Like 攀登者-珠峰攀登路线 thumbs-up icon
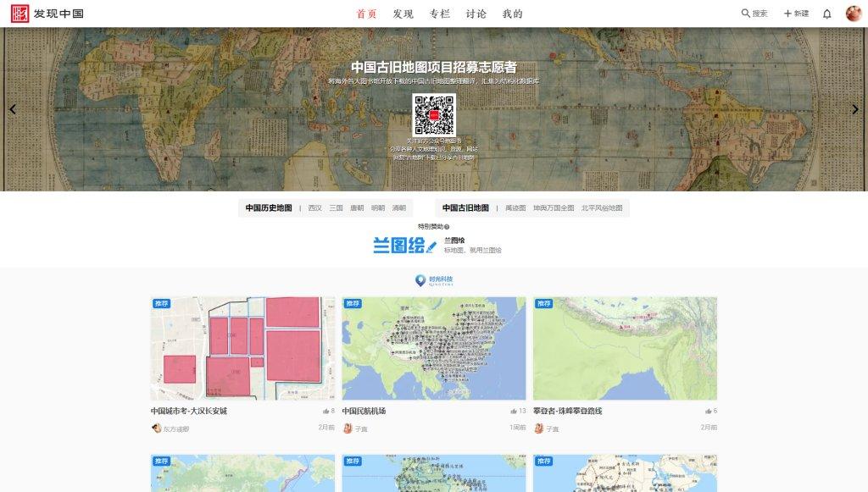Image resolution: width=868 pixels, height=492 pixels. click(x=708, y=411)
